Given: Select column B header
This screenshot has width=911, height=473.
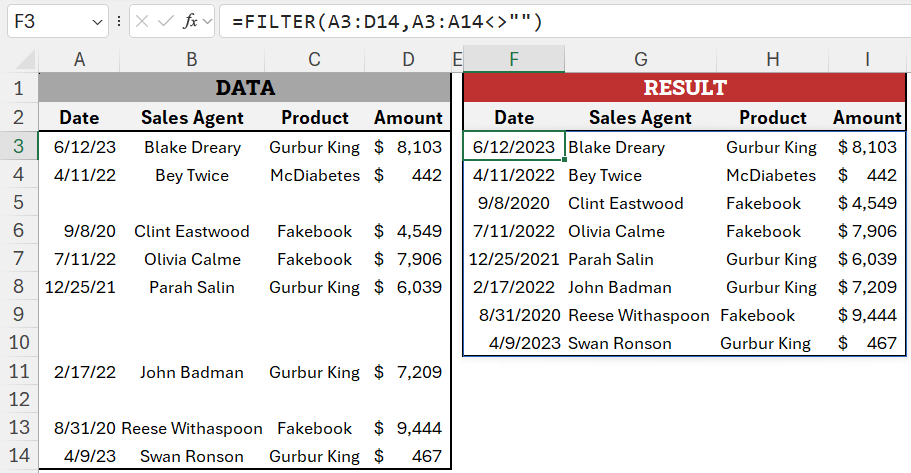Looking at the screenshot, I should 192,59.
